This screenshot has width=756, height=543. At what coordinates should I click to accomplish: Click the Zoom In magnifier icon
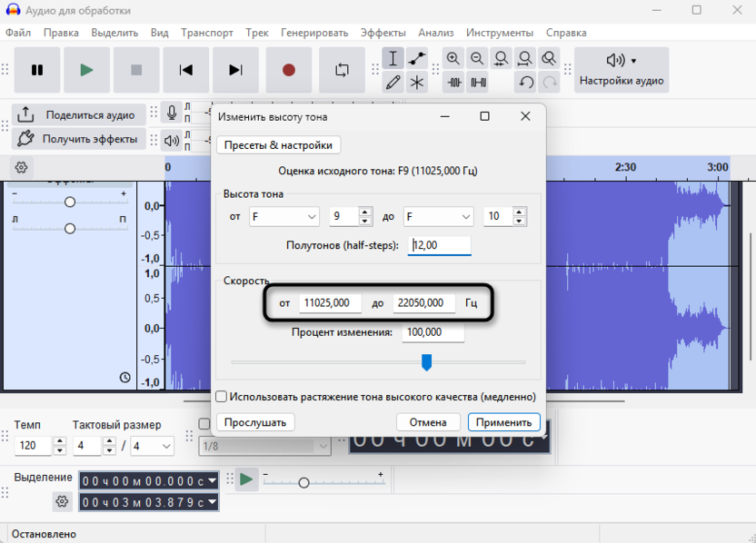pyautogui.click(x=453, y=59)
